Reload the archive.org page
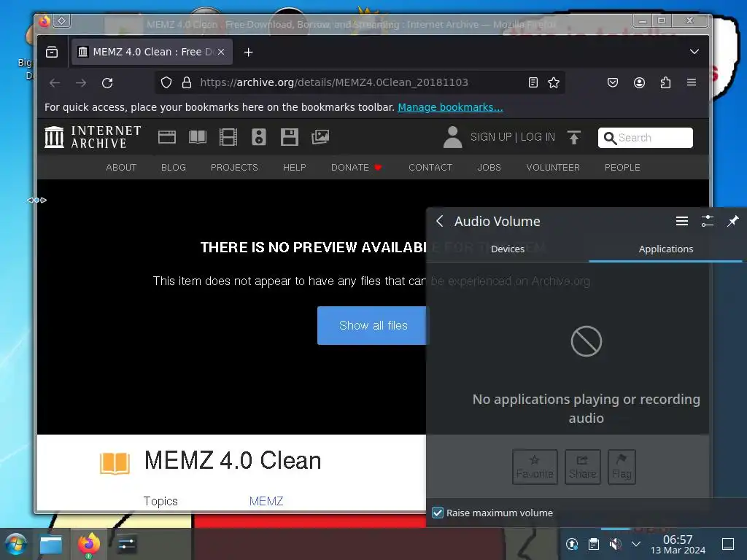Screen dimensions: 747x560 click(x=107, y=83)
